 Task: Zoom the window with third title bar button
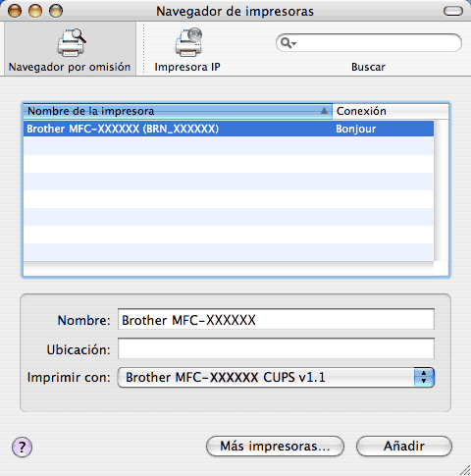pos(56,11)
